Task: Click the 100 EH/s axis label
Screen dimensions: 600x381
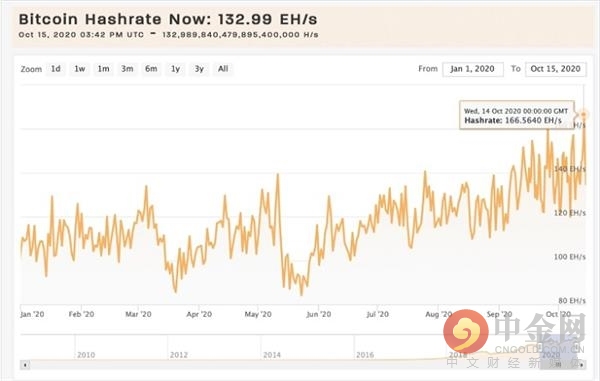Action: coord(570,257)
